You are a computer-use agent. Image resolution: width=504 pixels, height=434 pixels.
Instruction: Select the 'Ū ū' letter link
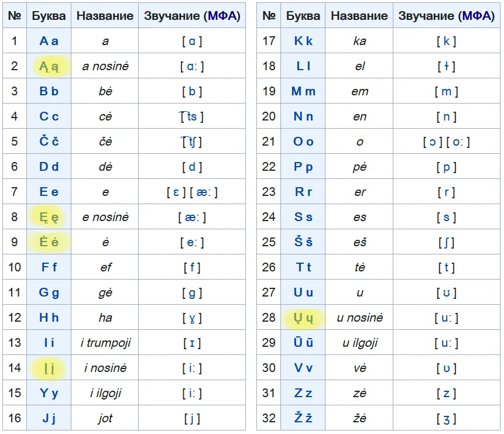coord(303,343)
